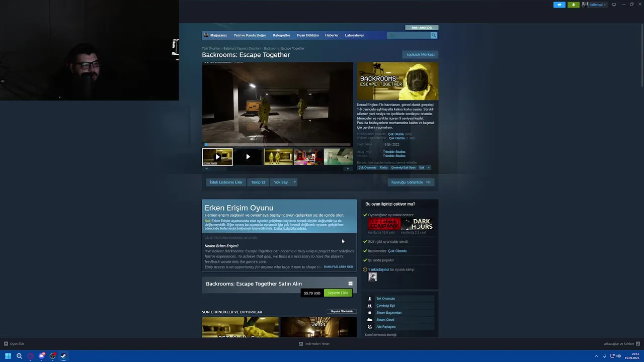This screenshot has height=362, width=644.
Task: Click the Çevrimiçi Eşli players icon
Action: click(x=370, y=306)
